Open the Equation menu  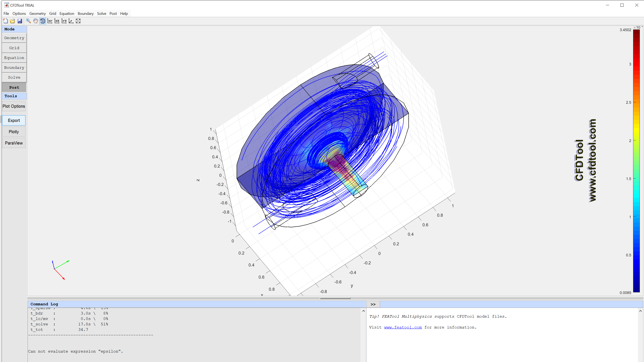(67, 14)
